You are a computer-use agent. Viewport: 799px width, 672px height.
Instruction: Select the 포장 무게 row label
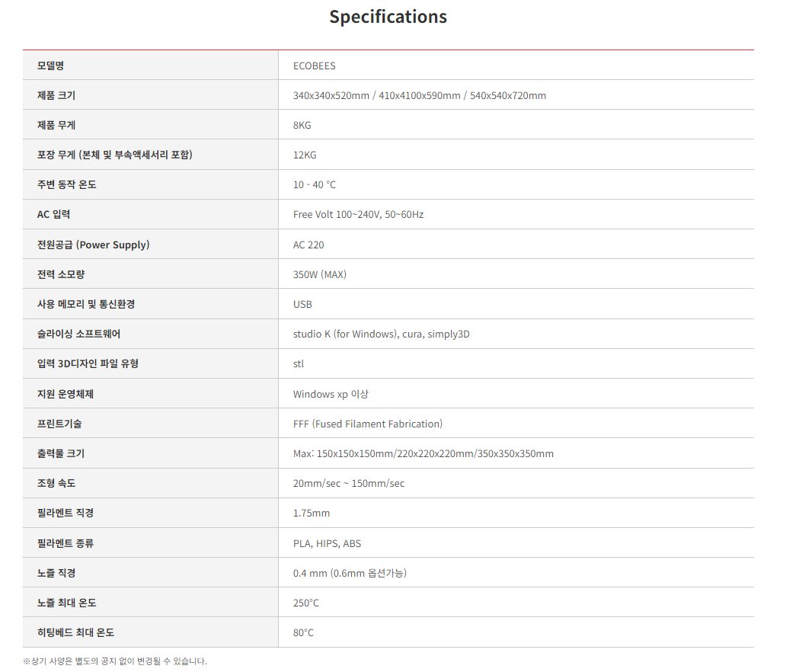114,155
